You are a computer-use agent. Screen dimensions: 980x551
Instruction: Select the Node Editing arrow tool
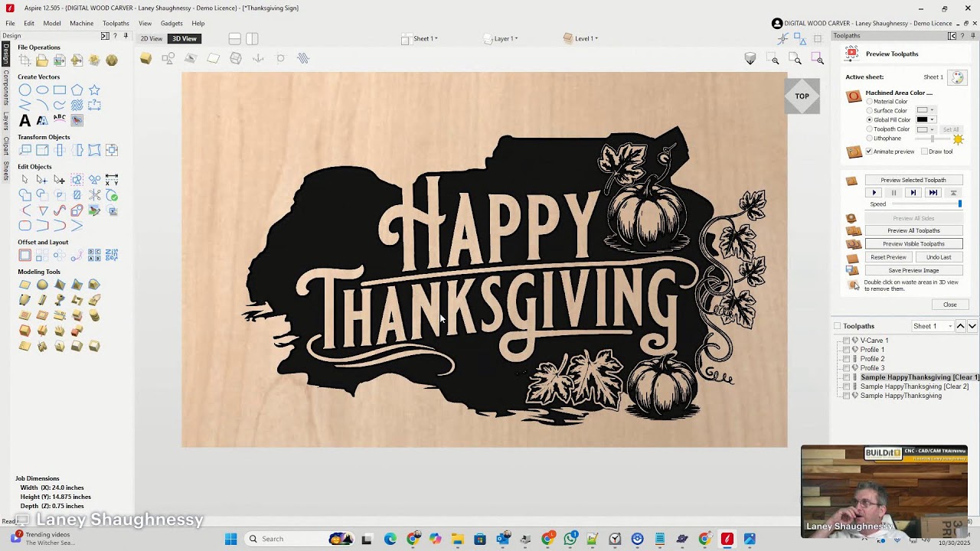pos(42,180)
